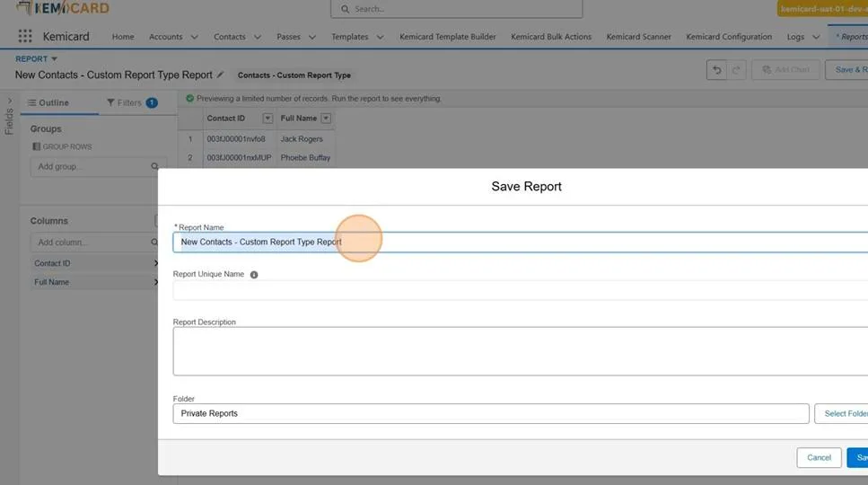
Task: Expand the Accounts nav dropdown
Action: pos(194,37)
